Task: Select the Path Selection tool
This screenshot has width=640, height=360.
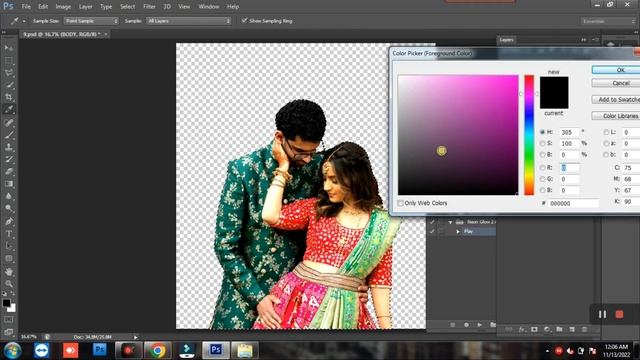Action: point(9,246)
